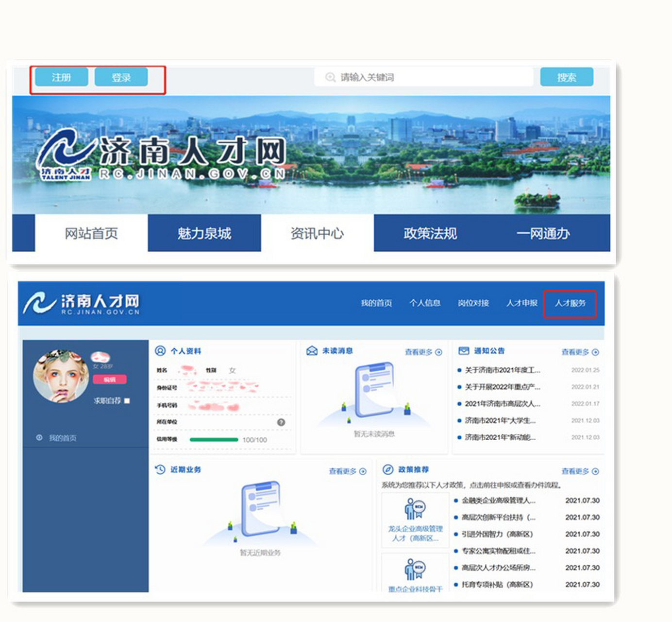Open the 龙头企业高级管理人才 policy card
672x622 pixels.
416,520
